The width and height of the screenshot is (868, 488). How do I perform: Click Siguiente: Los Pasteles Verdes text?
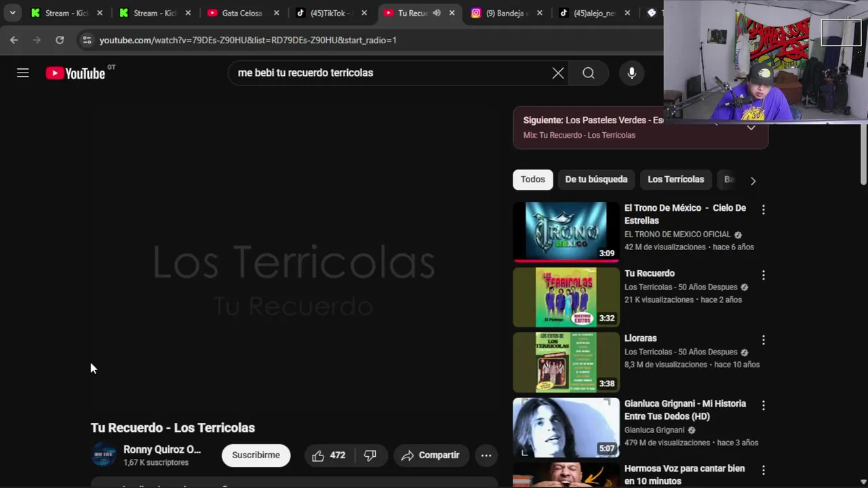pyautogui.click(x=593, y=120)
